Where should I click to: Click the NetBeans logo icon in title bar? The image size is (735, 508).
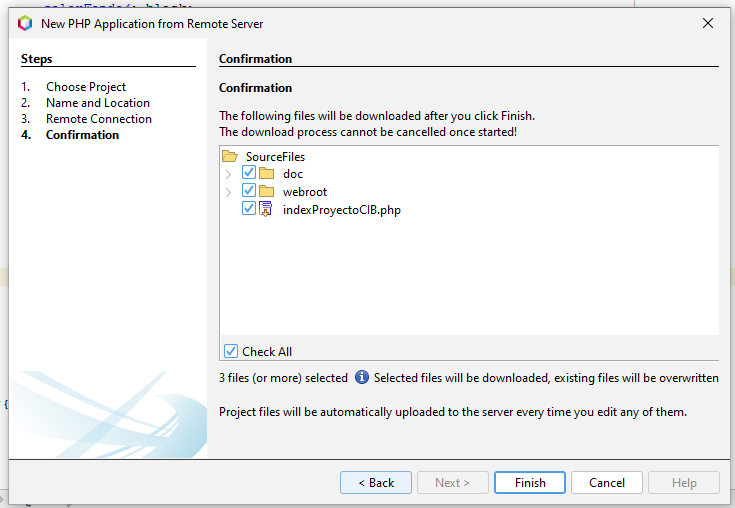[x=25, y=23]
